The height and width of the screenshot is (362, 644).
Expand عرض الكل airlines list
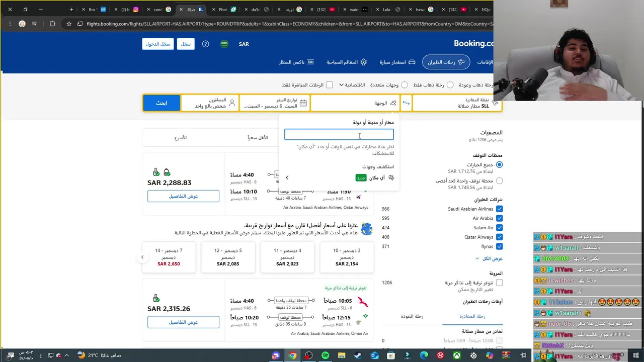click(489, 258)
